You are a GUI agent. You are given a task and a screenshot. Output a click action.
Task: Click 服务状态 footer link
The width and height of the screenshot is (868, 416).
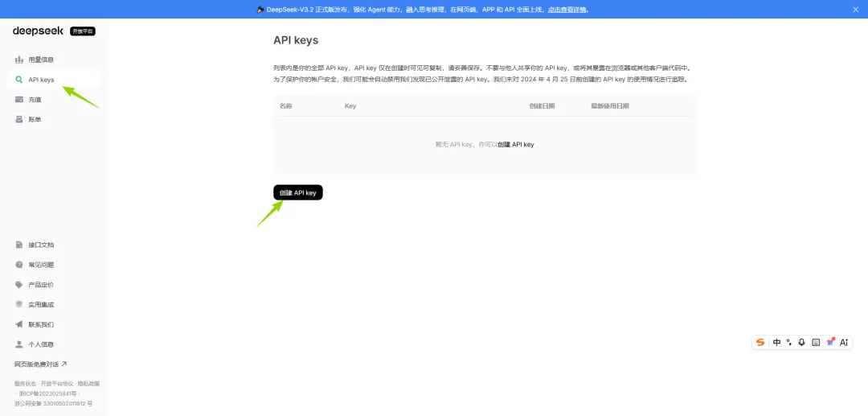(25, 383)
